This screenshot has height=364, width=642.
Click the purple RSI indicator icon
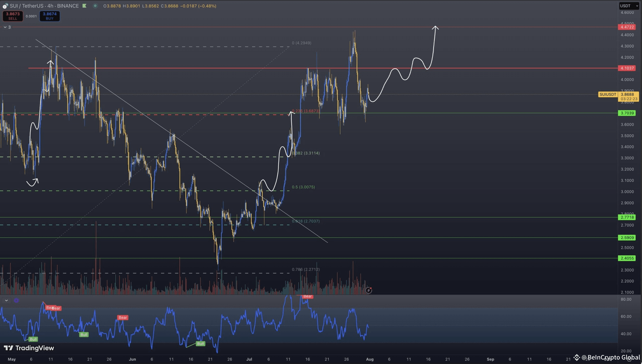(16, 300)
